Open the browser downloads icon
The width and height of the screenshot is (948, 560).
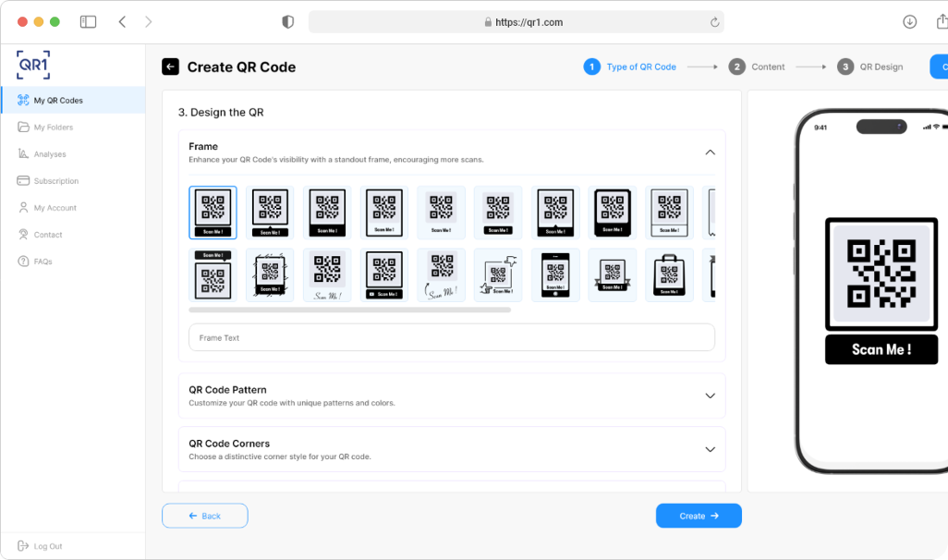pyautogui.click(x=909, y=22)
